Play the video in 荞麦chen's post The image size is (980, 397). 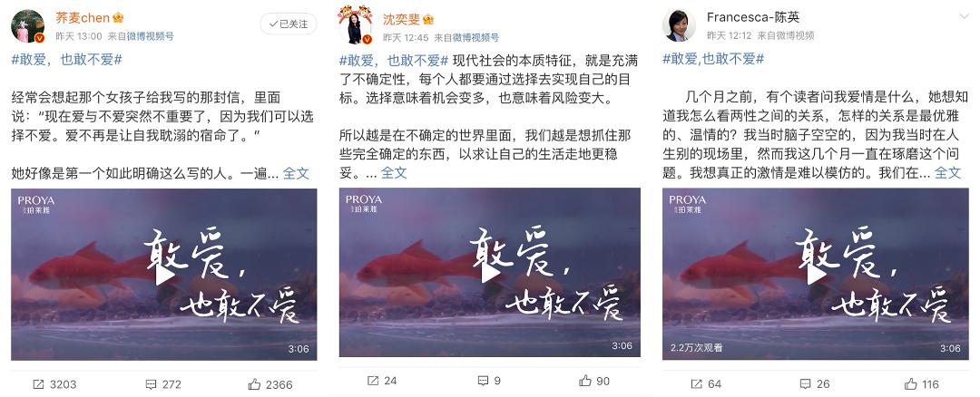coord(163,274)
